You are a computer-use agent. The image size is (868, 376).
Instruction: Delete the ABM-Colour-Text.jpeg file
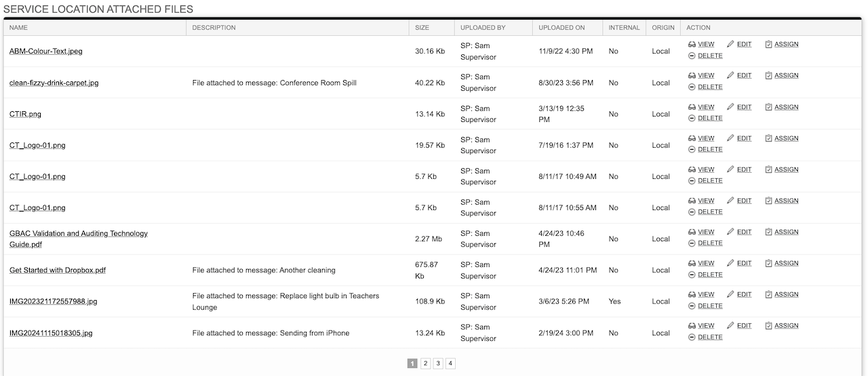click(705, 56)
